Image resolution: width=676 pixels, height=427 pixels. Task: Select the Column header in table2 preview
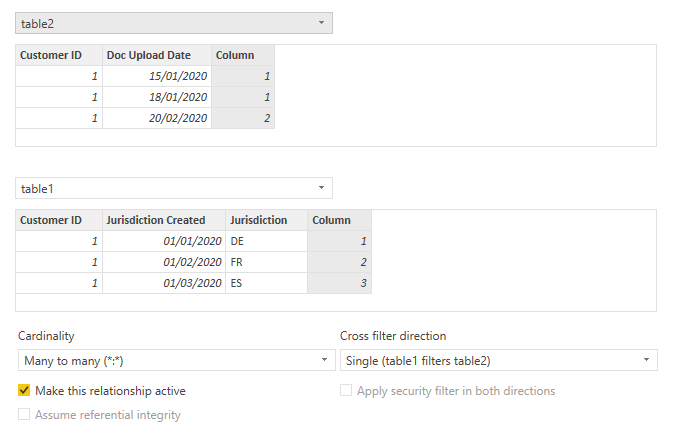click(243, 55)
